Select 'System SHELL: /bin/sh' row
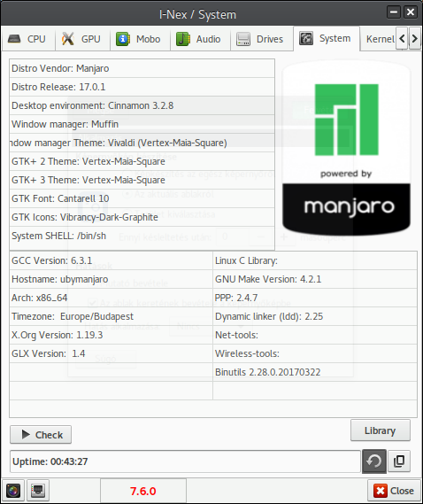The height and width of the screenshot is (504, 423). point(142,236)
